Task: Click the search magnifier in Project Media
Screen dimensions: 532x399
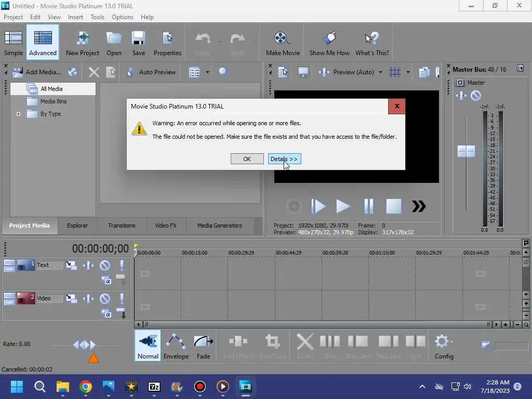Action: click(x=223, y=72)
